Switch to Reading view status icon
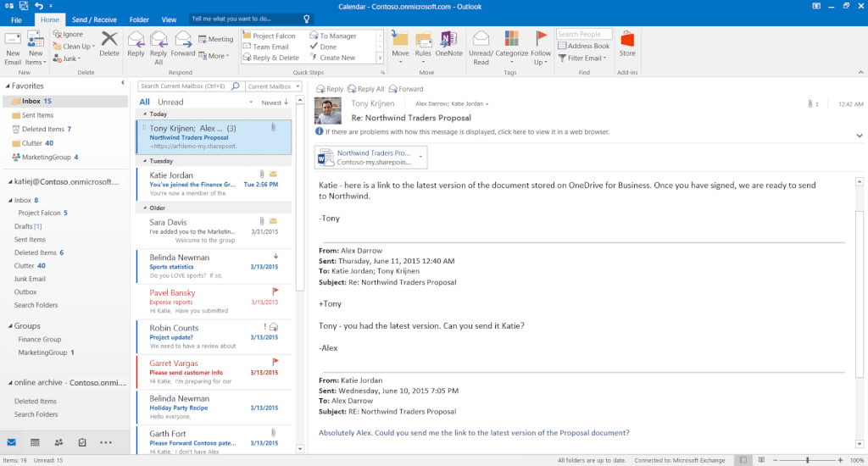Viewport: 868px width, 466px height. coord(762,460)
